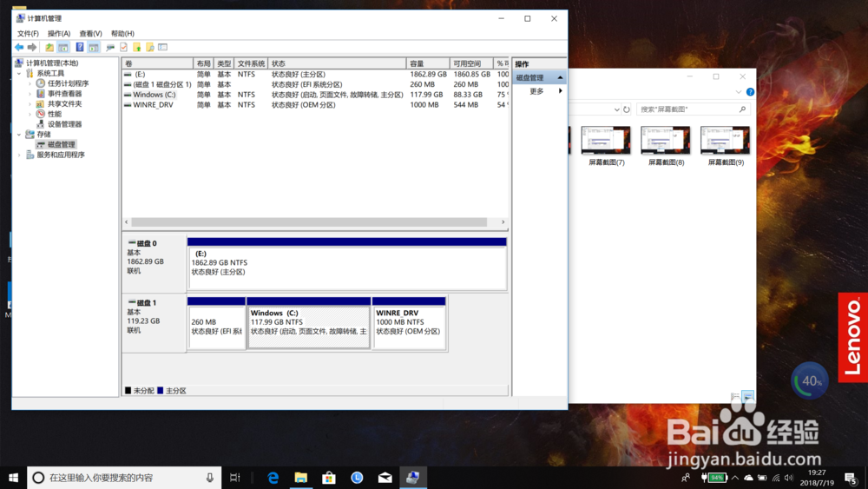Viewport: 868px width, 489px height.
Task: Expand the 共享文件夹 tree node
Action: pyautogui.click(x=30, y=104)
